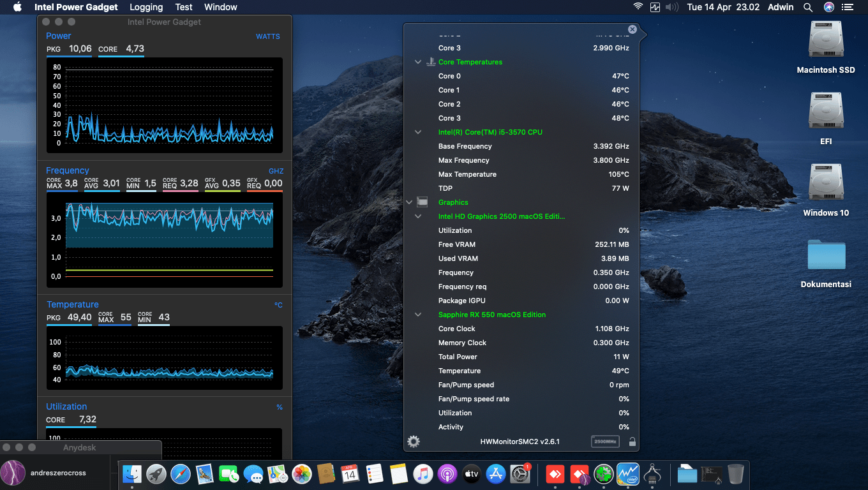Toggle the 2500MHz frequency display button
This screenshot has width=868, height=490.
(604, 441)
